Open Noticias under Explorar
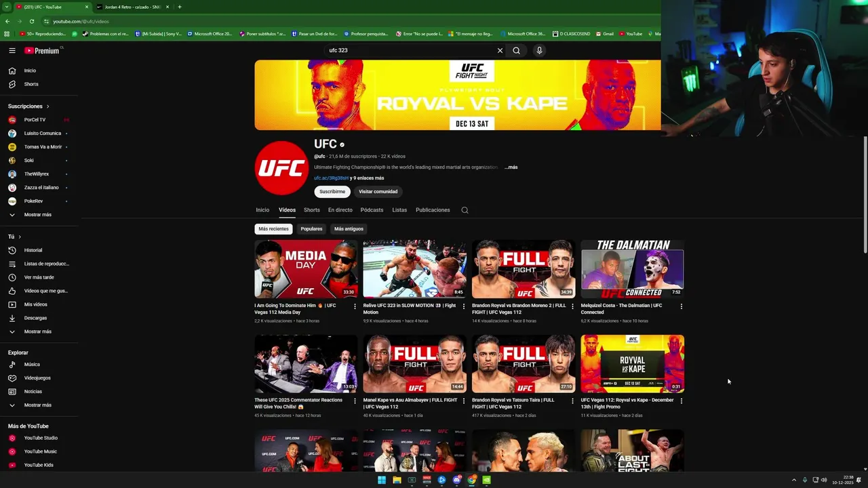The height and width of the screenshot is (488, 868). tap(33, 392)
